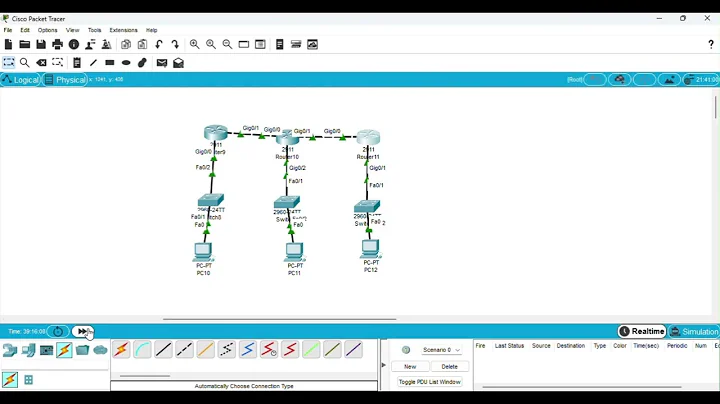Save the network with the floppy icon
Screen dimensions: 720x404
(41, 45)
